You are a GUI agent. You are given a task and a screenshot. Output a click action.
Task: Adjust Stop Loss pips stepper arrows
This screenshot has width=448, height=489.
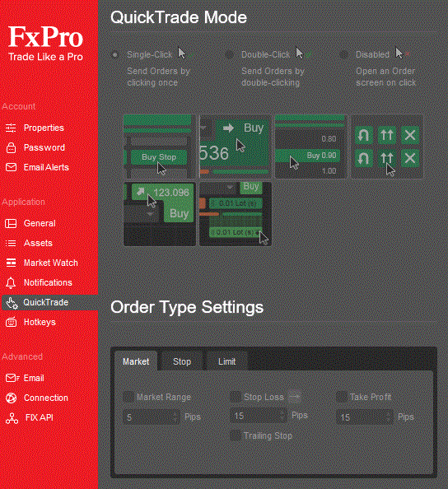coord(282,416)
